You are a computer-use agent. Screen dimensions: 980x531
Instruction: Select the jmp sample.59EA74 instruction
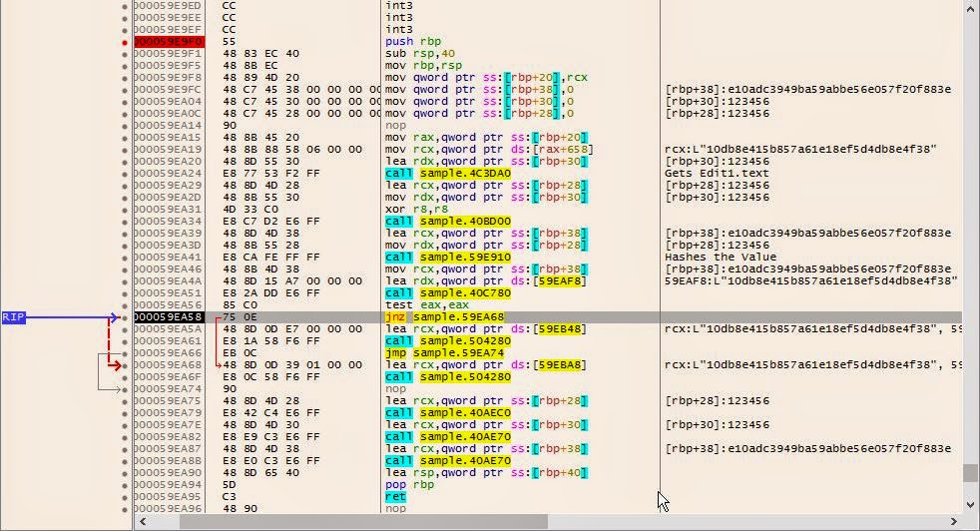[444, 353]
